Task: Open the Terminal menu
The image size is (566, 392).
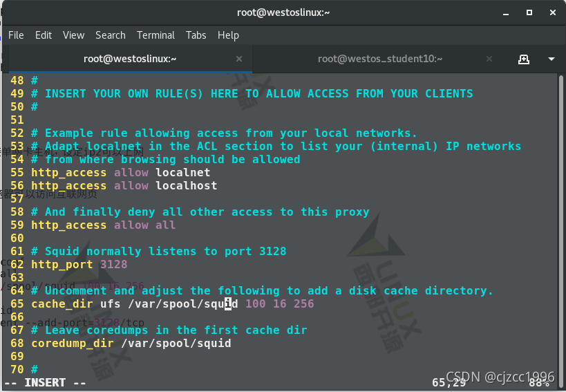Action: (x=155, y=35)
